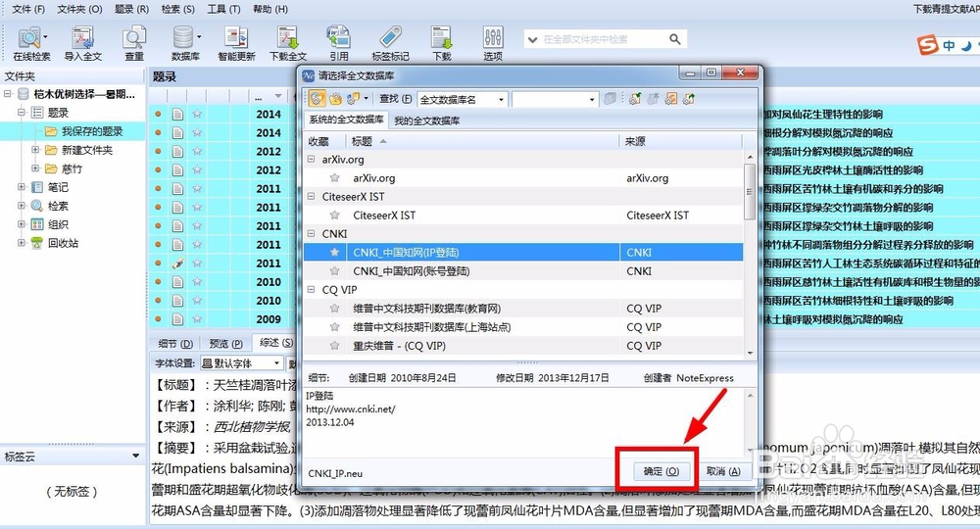
Task: Click the 下载全文 download full text icon
Action: [287, 43]
